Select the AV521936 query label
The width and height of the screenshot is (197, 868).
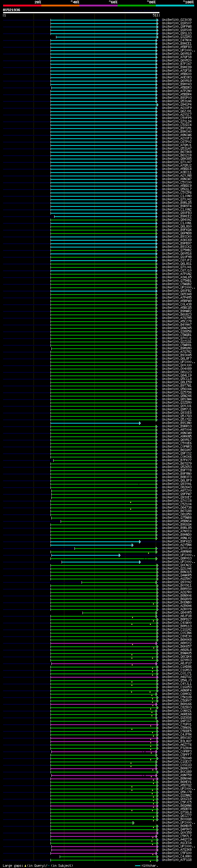pyautogui.click(x=11, y=10)
